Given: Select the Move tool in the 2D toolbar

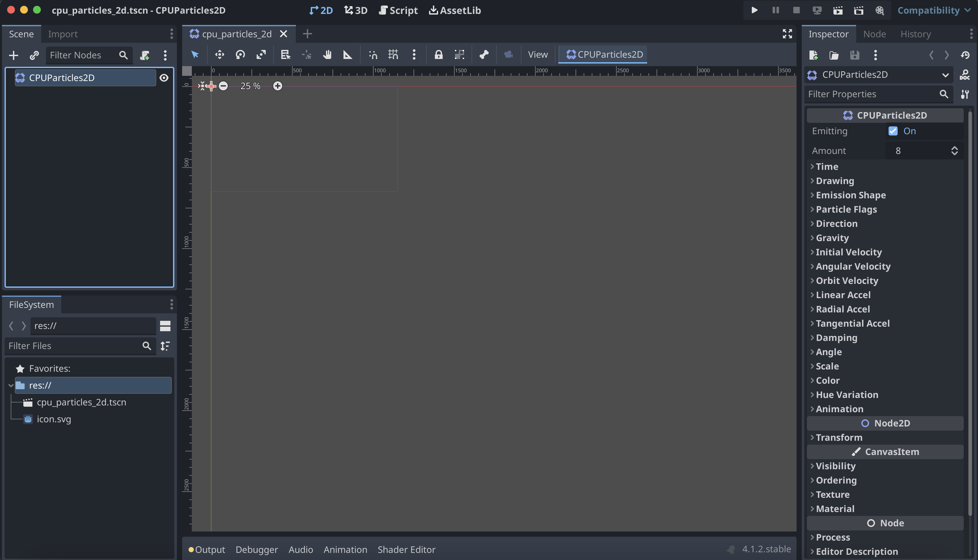Looking at the screenshot, I should pyautogui.click(x=219, y=55).
